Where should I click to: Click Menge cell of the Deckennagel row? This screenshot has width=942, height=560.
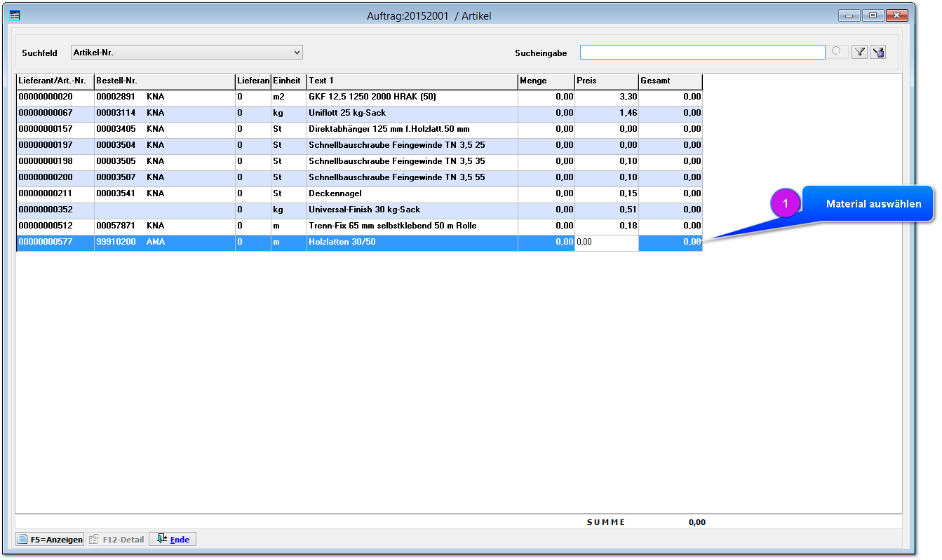click(546, 193)
